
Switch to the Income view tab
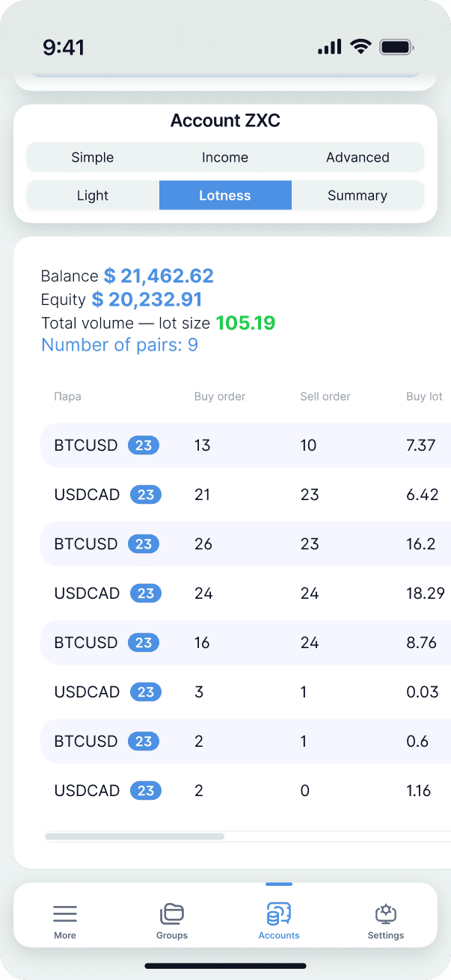[225, 158]
